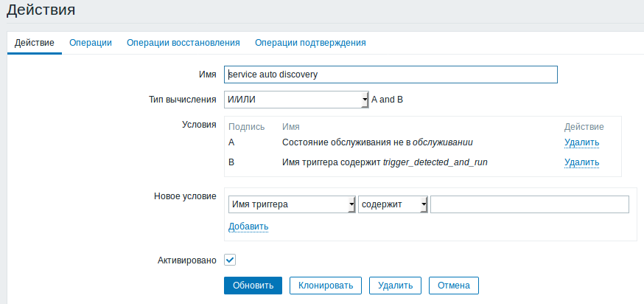This screenshot has width=644, height=304.
Task: Switch to the Действие tab
Action: (x=34, y=43)
